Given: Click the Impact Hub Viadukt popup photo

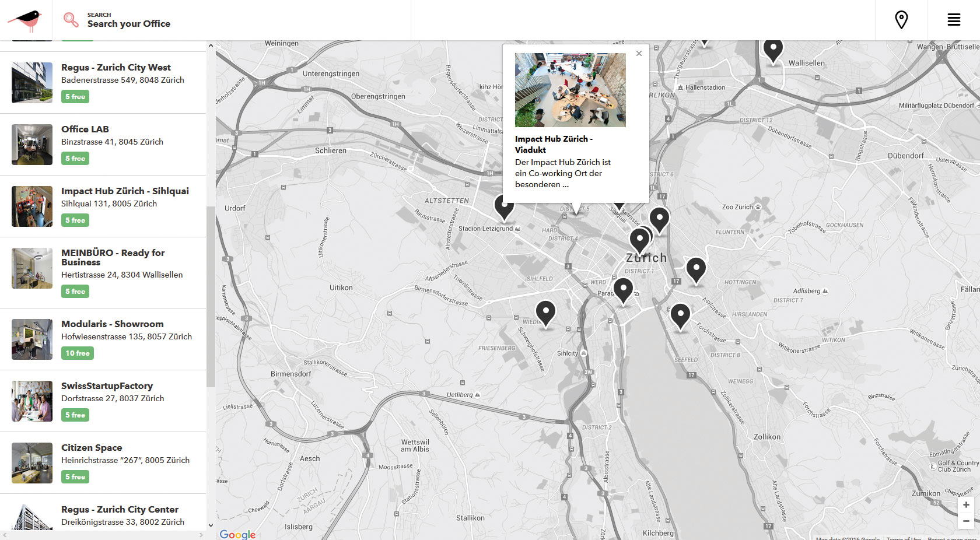Looking at the screenshot, I should (570, 90).
